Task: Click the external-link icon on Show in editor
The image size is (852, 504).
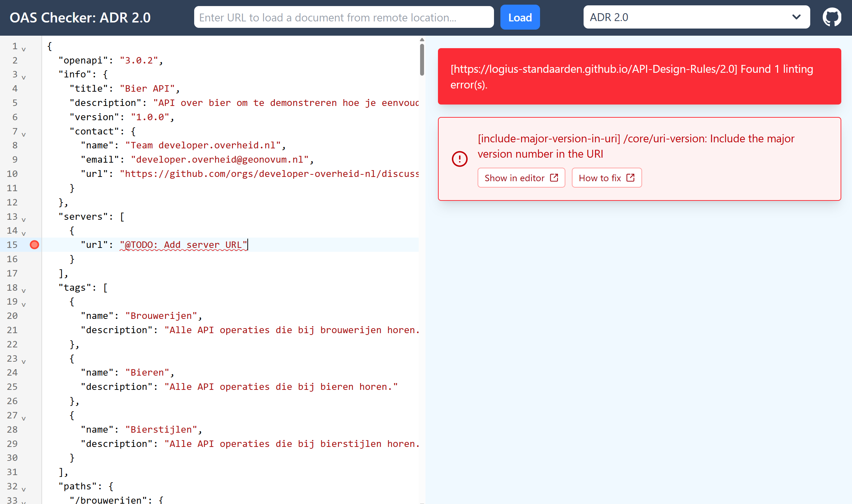Action: (554, 177)
